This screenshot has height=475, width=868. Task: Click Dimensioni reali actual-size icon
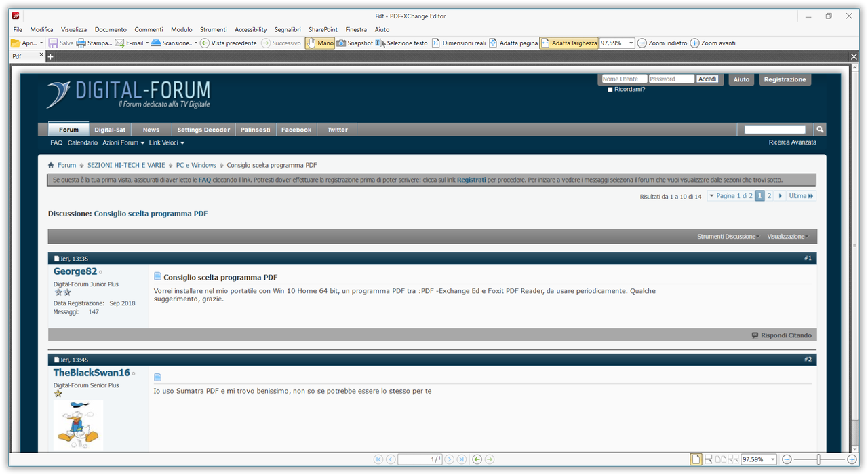pyautogui.click(x=436, y=43)
